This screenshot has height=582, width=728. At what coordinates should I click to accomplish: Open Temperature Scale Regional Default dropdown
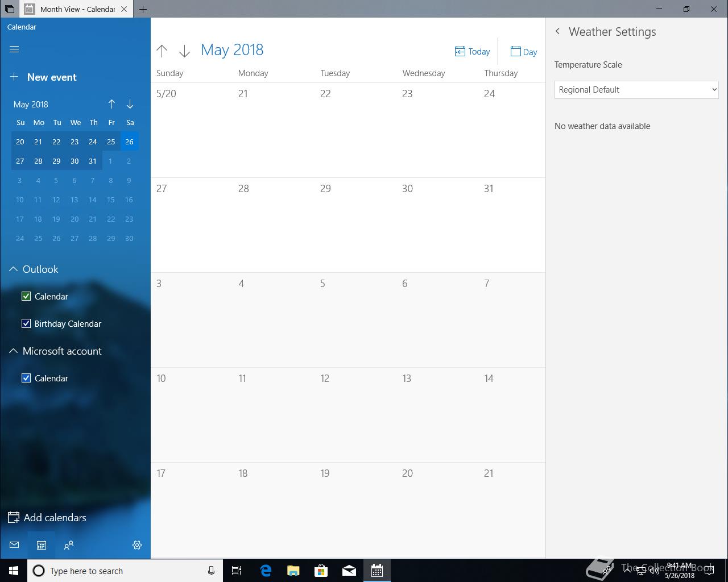[x=636, y=90]
